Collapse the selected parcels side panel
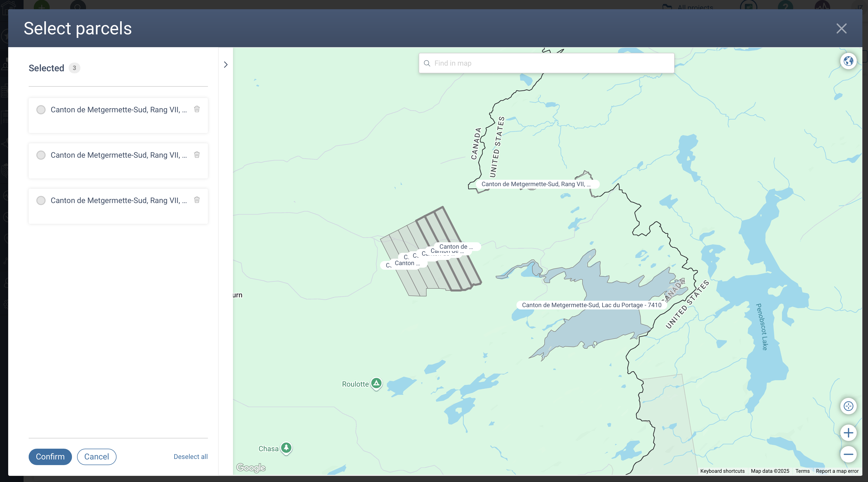Viewport: 868px width, 482px height. [226, 64]
